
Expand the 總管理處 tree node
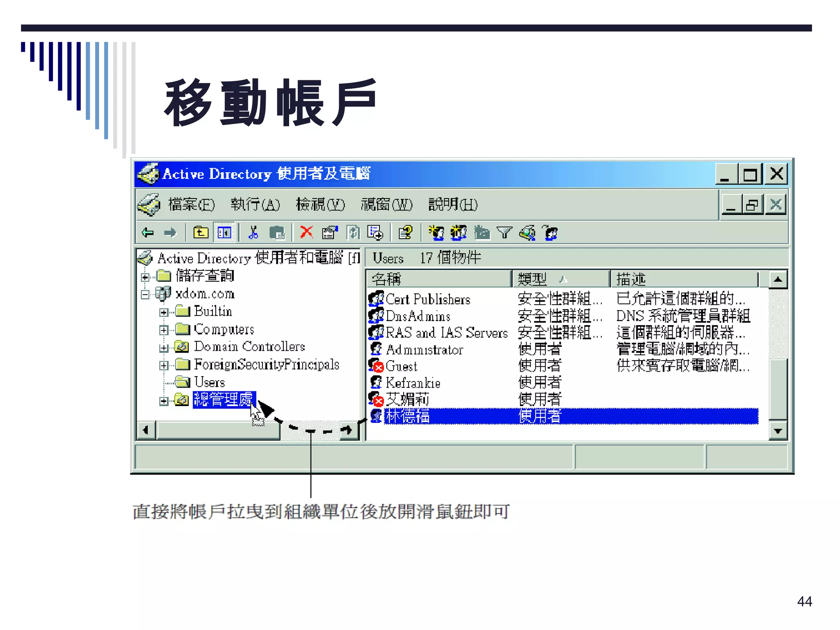[x=164, y=401]
